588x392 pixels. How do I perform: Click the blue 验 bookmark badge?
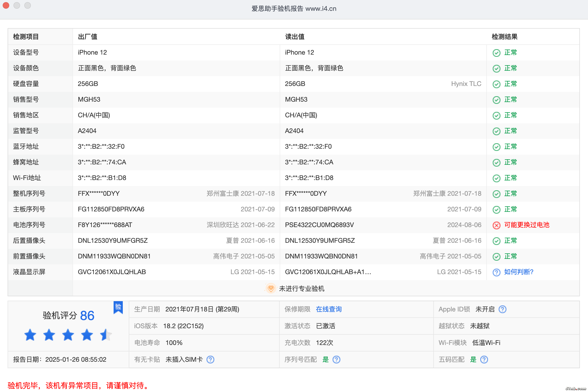pos(118,307)
